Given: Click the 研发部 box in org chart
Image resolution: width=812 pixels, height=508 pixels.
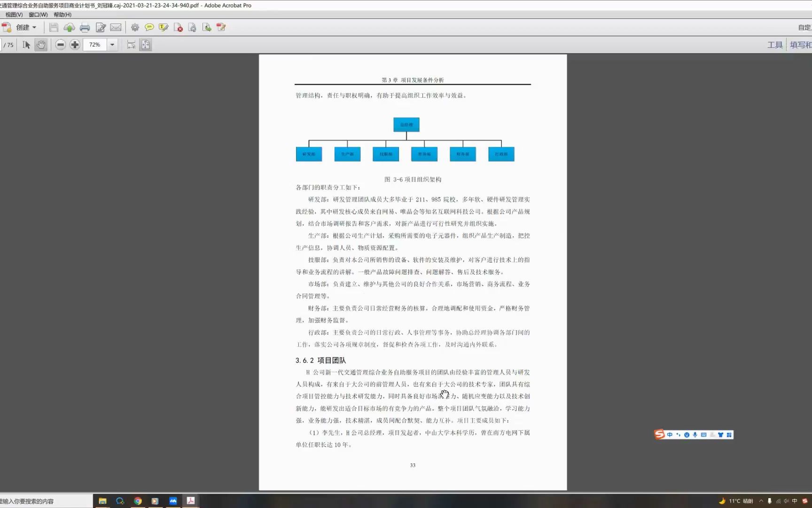Looking at the screenshot, I should pyautogui.click(x=309, y=154).
